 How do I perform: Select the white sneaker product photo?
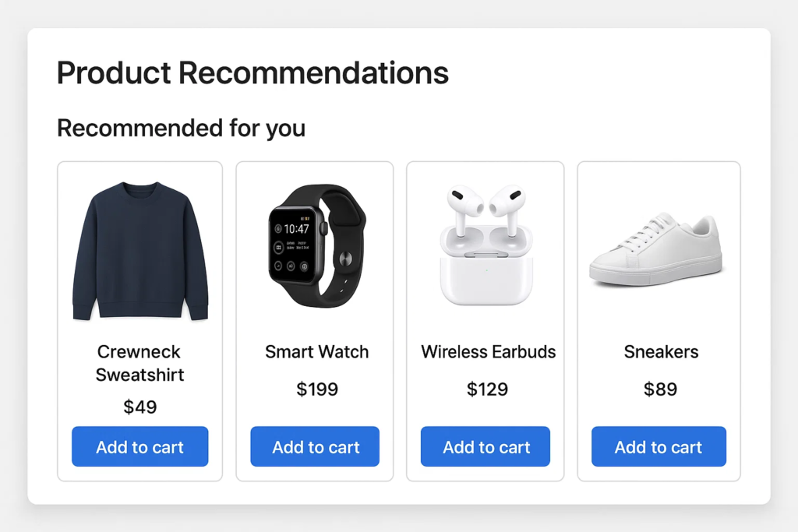(656, 249)
